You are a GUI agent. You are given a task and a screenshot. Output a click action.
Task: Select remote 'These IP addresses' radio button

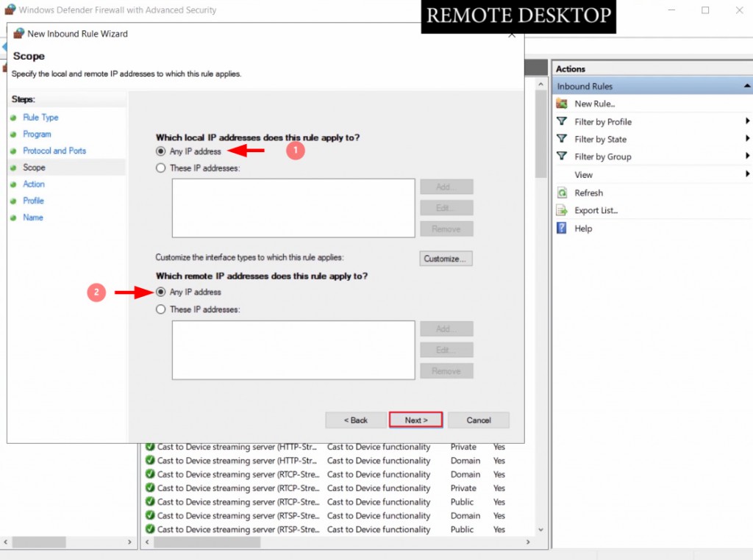tap(161, 309)
